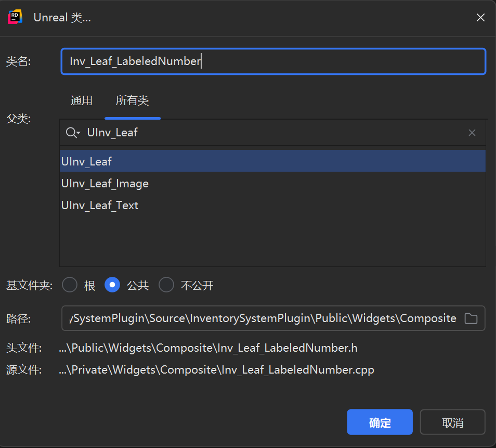496x448 pixels.
Task: Confirm with the 确定 button
Action: [x=380, y=422]
